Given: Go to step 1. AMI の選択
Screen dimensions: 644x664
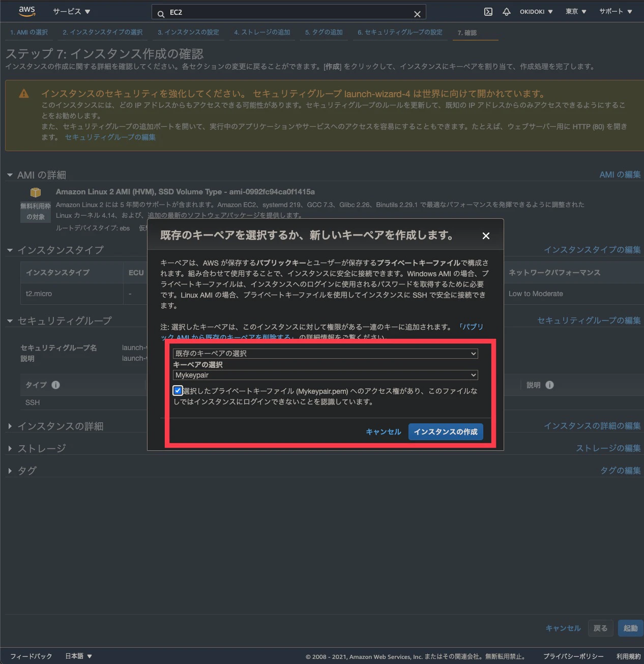Looking at the screenshot, I should 29,32.
